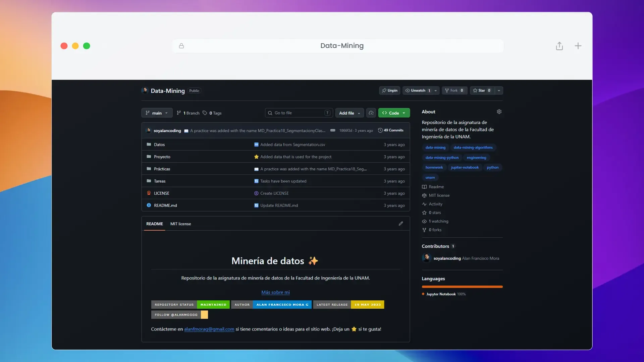Open the green Code dropdown
The image size is (644, 362).
tap(394, 113)
